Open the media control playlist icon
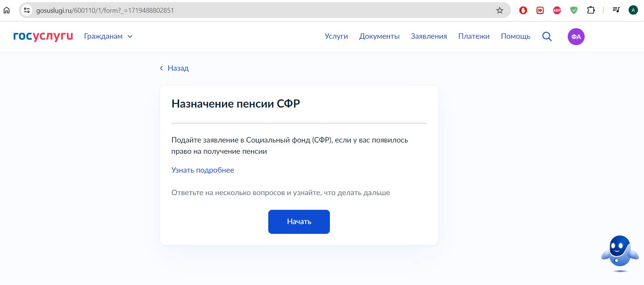The height and width of the screenshot is (285, 644). coord(616,10)
